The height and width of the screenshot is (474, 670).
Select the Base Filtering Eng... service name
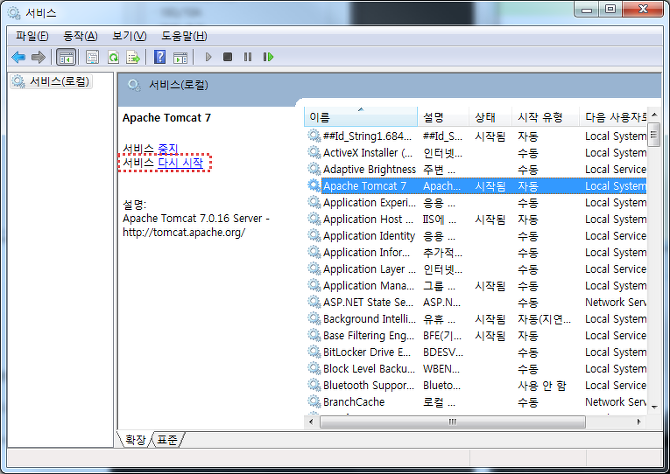click(x=368, y=336)
